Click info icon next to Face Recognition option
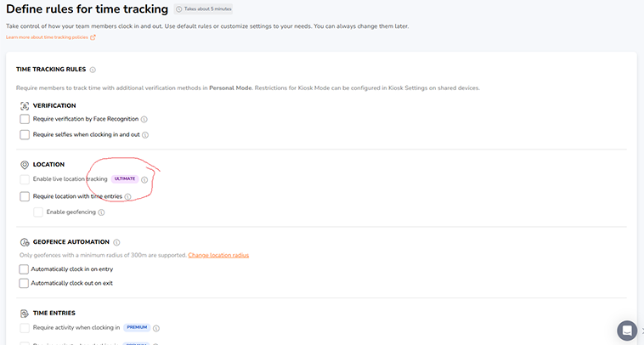 click(x=144, y=120)
